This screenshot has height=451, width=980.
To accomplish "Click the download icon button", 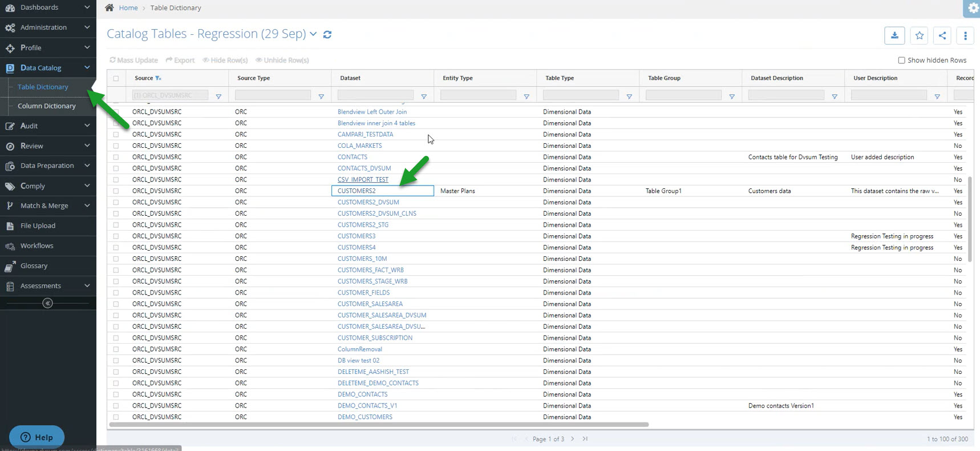I will pos(894,35).
